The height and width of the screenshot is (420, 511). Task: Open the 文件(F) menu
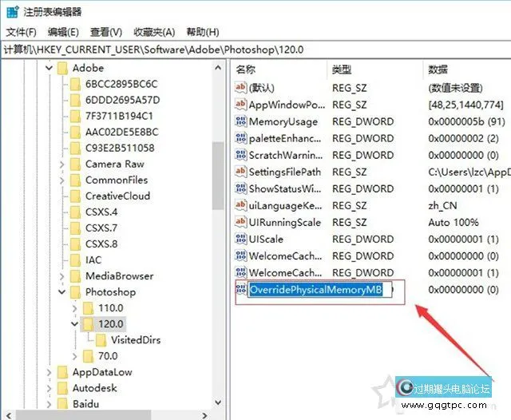point(22,32)
